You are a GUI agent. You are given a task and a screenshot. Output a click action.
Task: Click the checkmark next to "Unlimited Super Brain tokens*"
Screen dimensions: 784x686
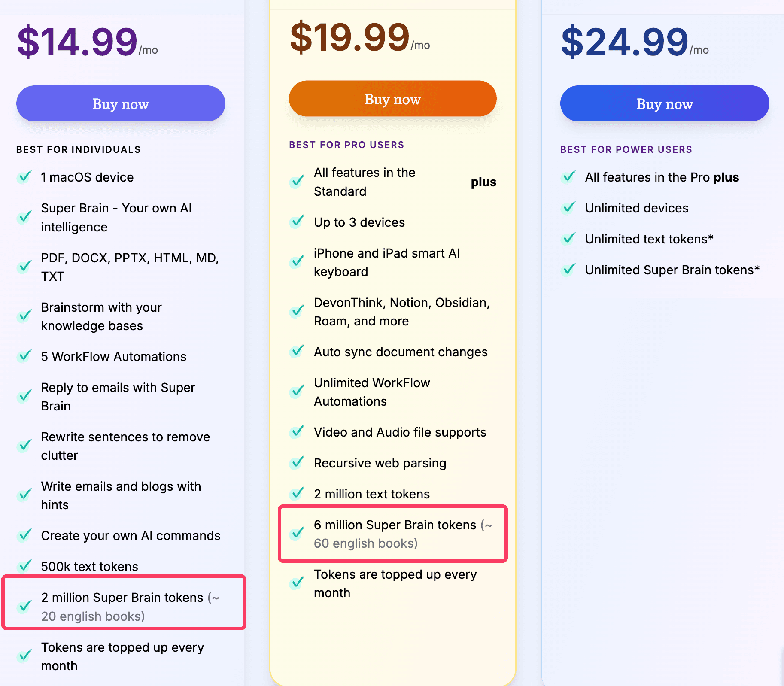coord(568,270)
